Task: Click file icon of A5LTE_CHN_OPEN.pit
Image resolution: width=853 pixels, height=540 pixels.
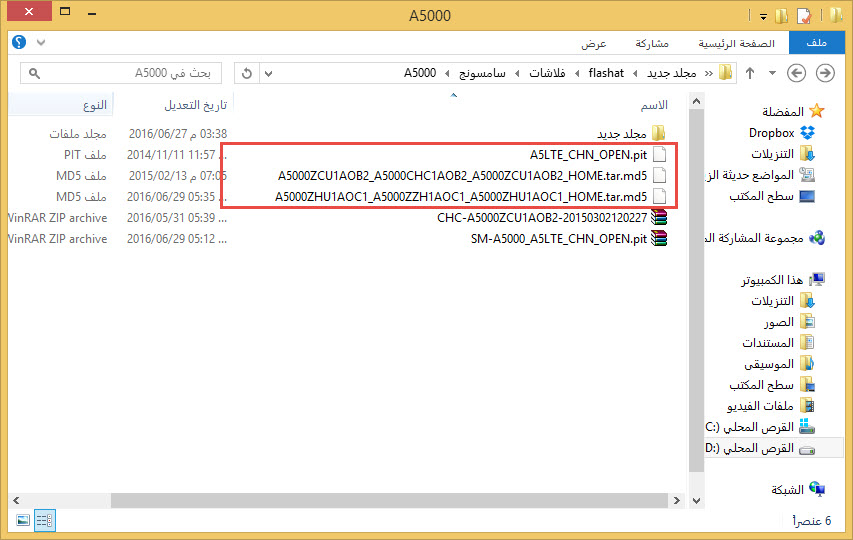Action: tap(659, 154)
